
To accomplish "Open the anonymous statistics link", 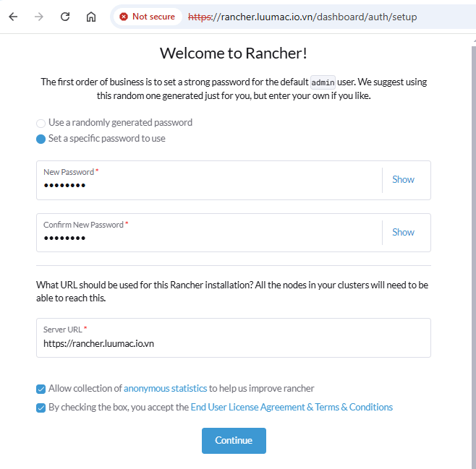I will (165, 388).
